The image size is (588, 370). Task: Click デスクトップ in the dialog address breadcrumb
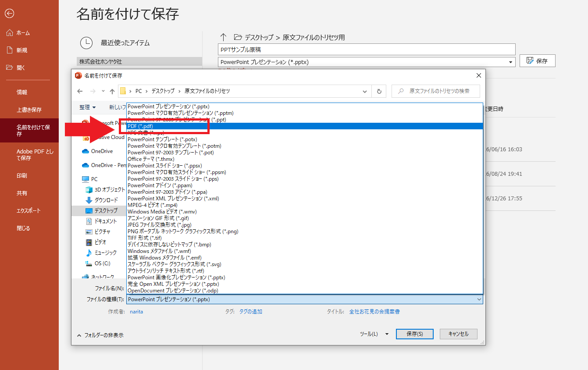point(163,91)
